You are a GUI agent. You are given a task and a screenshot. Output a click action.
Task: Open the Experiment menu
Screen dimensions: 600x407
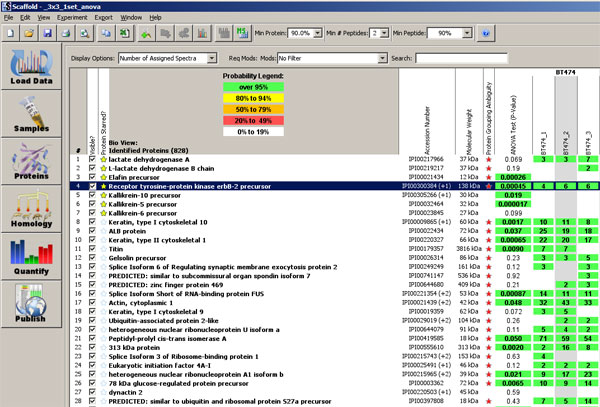tap(72, 17)
